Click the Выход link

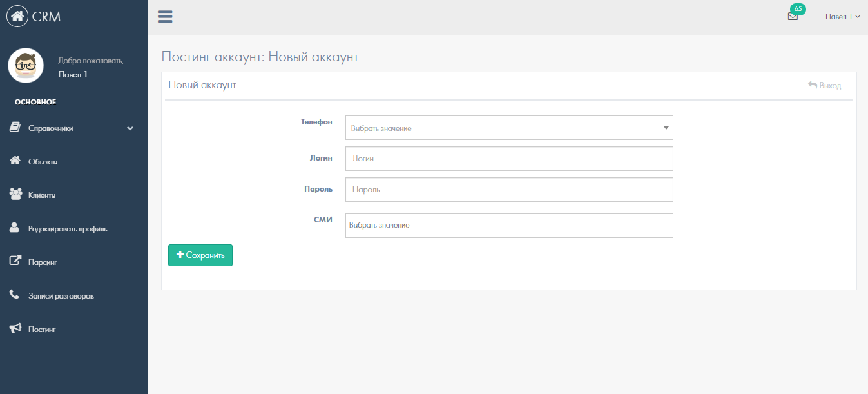(825, 85)
